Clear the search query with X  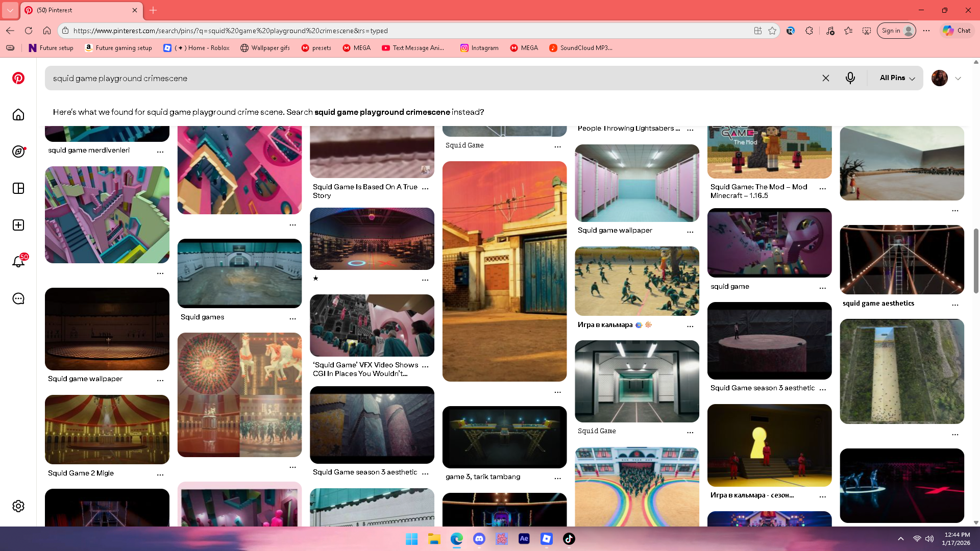point(825,78)
